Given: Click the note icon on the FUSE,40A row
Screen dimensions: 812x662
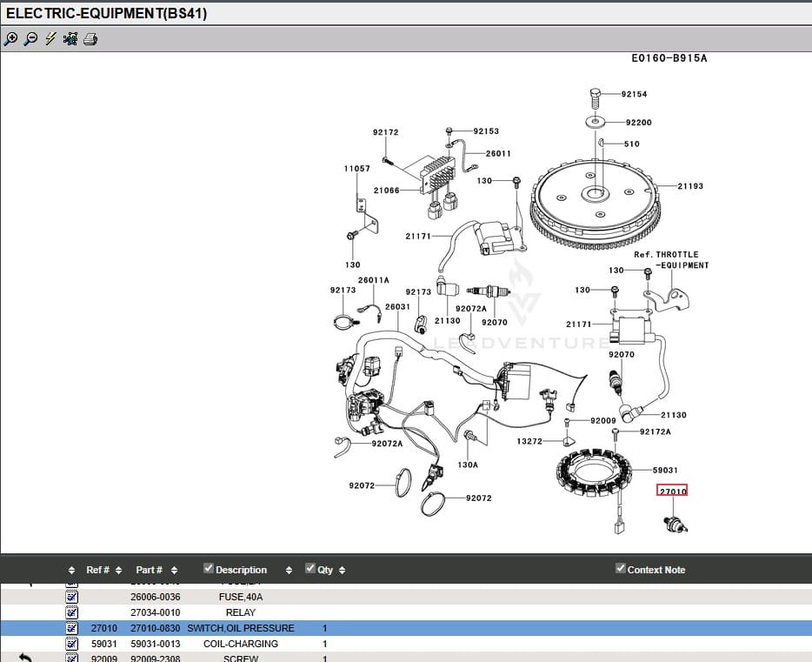Looking at the screenshot, I should click(72, 597).
